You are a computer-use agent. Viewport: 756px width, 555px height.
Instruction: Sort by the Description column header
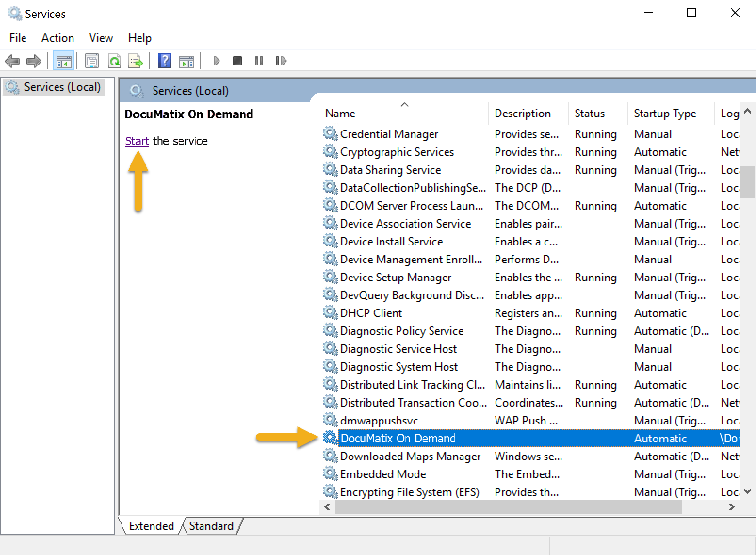point(528,114)
